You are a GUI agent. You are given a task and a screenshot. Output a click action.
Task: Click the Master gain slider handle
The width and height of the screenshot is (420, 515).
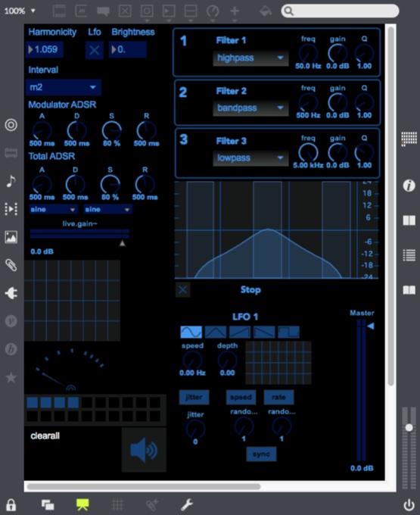(x=371, y=326)
